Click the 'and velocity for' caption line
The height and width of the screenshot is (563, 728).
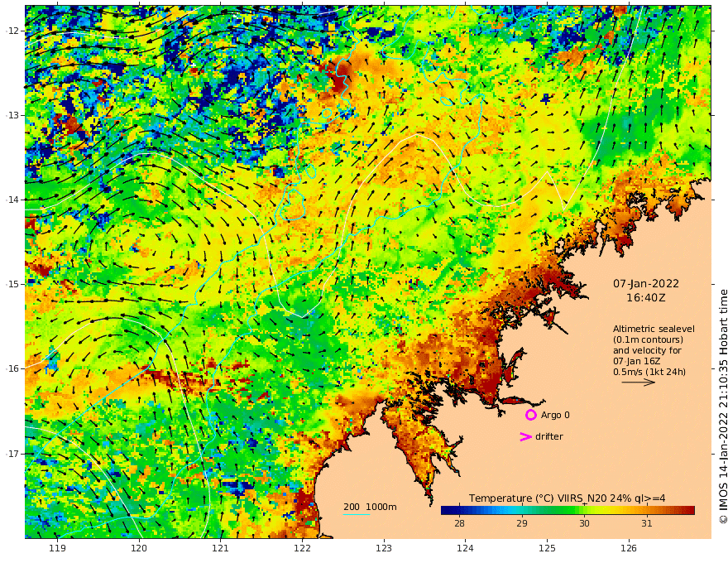[647, 350]
